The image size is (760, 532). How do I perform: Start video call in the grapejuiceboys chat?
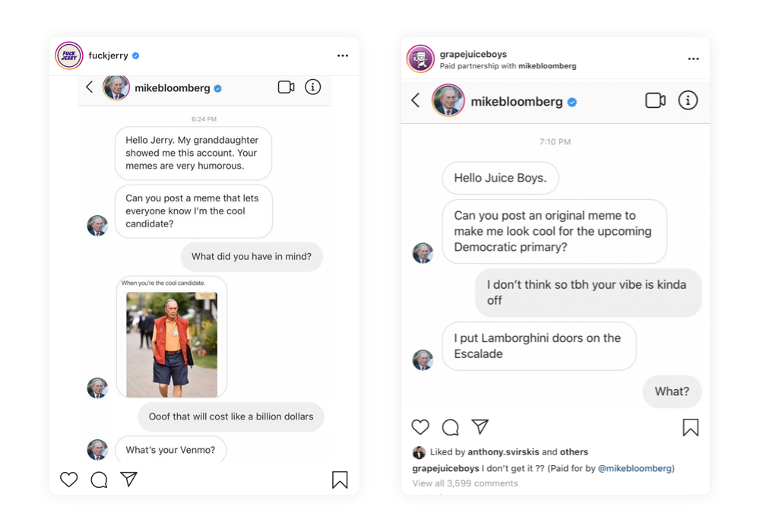pyautogui.click(x=655, y=100)
